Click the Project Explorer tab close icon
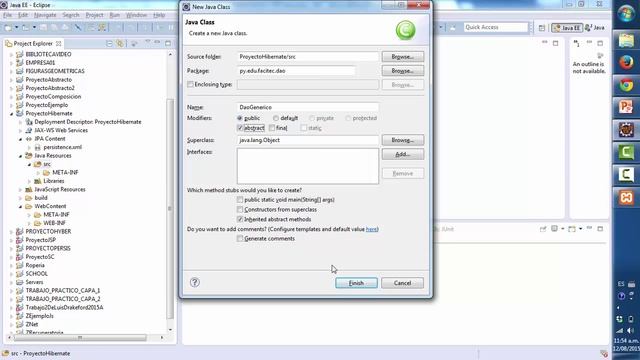 pyautogui.click(x=58, y=43)
